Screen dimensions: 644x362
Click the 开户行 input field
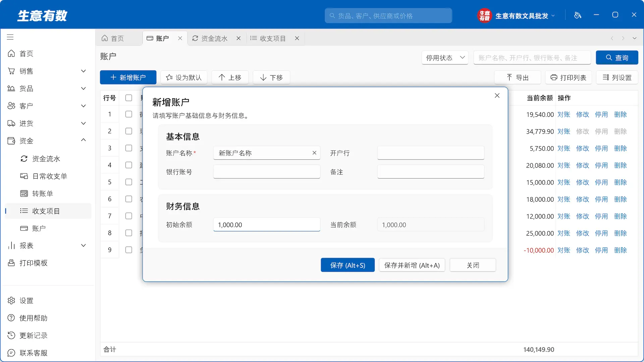pos(431,153)
